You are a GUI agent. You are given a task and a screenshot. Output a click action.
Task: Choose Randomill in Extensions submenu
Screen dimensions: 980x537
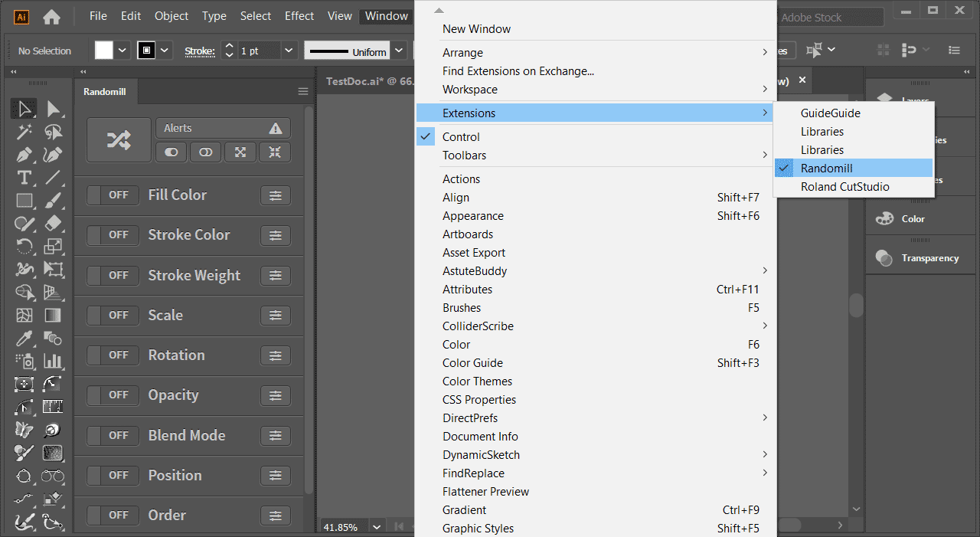point(854,169)
